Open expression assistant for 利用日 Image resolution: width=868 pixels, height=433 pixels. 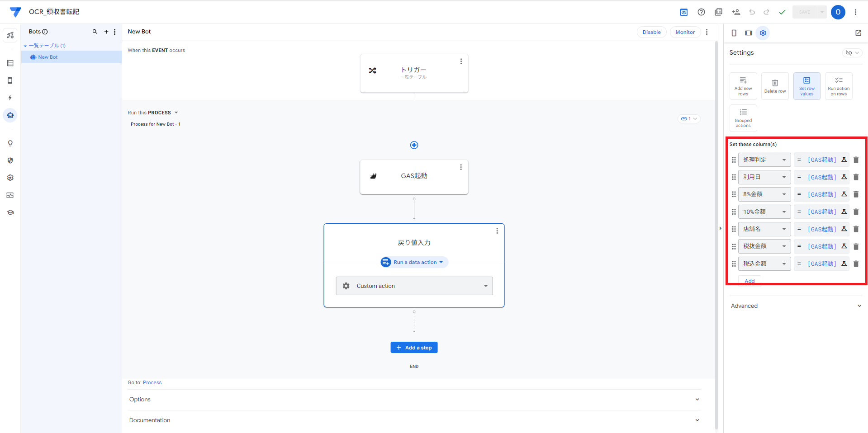coord(844,177)
